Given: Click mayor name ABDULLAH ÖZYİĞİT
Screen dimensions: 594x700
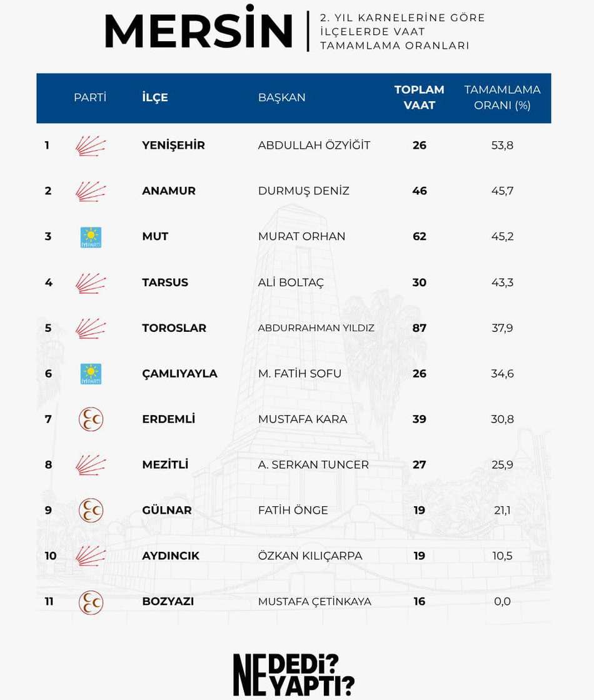Looking at the screenshot, I should point(314,145).
